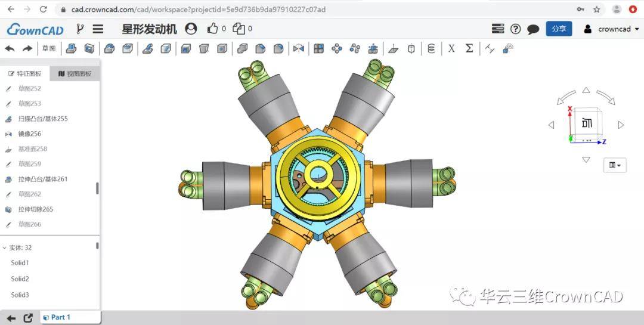Click the Sigma equations icon
This screenshot has height=325, width=644.
pyautogui.click(x=469, y=48)
